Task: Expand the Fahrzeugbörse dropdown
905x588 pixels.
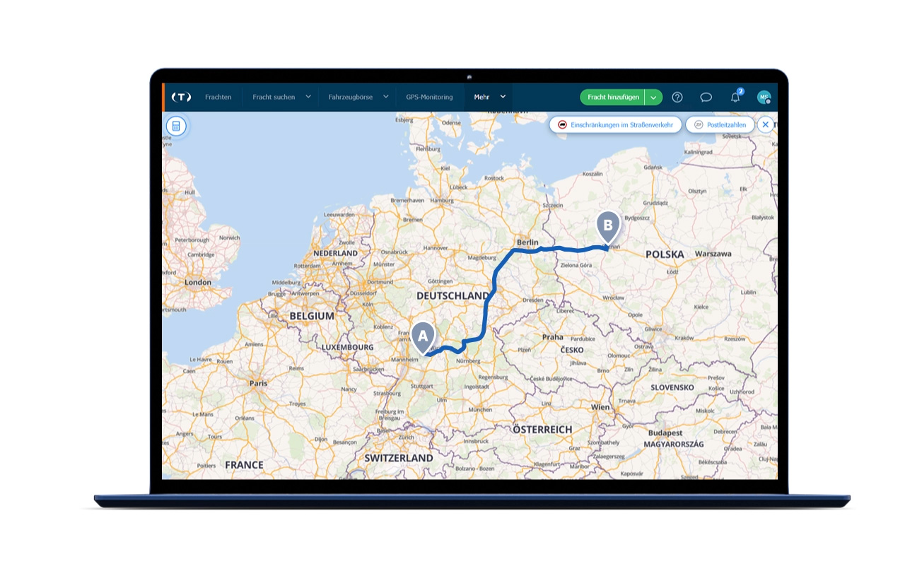Action: click(358, 97)
